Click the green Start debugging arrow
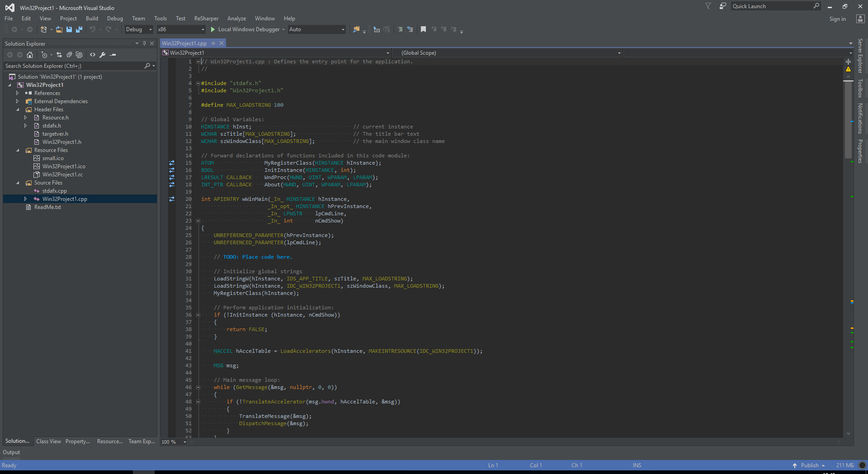This screenshot has width=868, height=474. [212, 29]
